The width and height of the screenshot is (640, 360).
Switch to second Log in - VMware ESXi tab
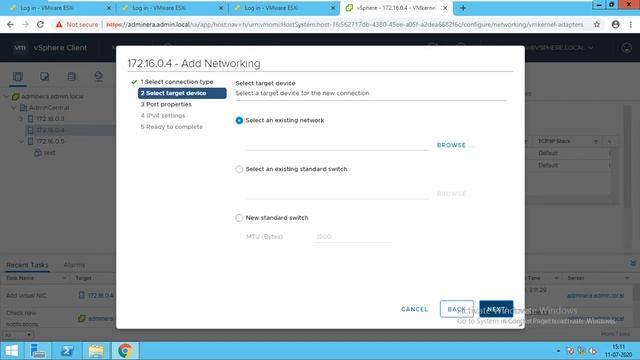[173, 8]
